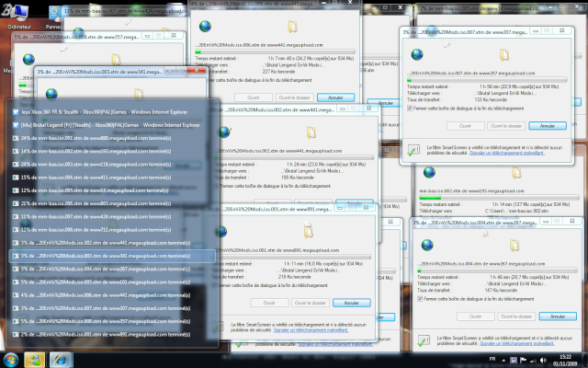This screenshot has width=588, height=368.
Task: Select '5% de ...Mods.iso.005.xtm' www101 list entry
Action: click(x=112, y=282)
